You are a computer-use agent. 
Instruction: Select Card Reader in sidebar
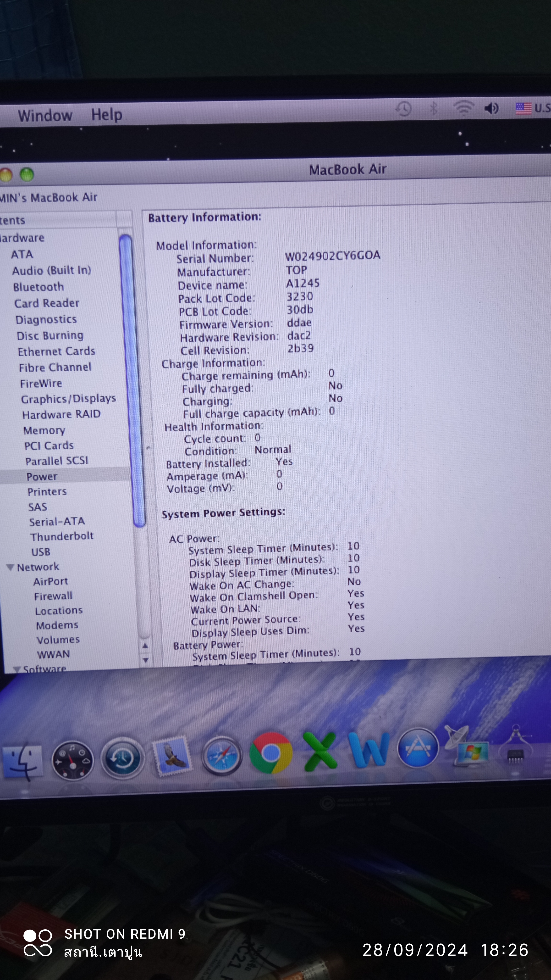[47, 303]
